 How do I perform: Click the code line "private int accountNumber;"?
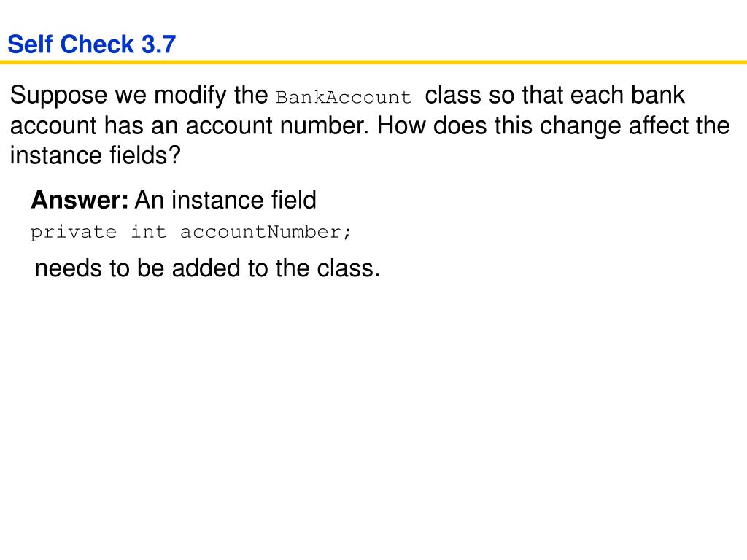pos(190,233)
